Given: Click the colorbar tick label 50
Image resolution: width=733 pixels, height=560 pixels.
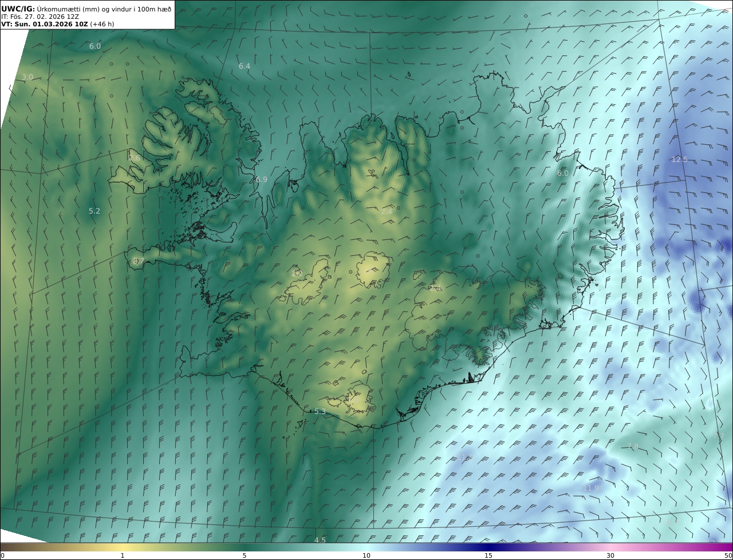Looking at the screenshot, I should [x=728, y=555].
